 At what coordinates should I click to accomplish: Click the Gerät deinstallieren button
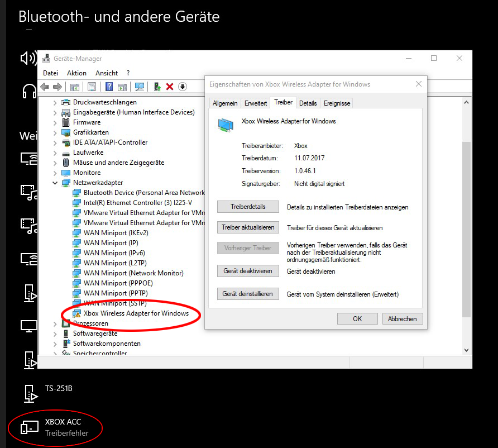point(248,294)
